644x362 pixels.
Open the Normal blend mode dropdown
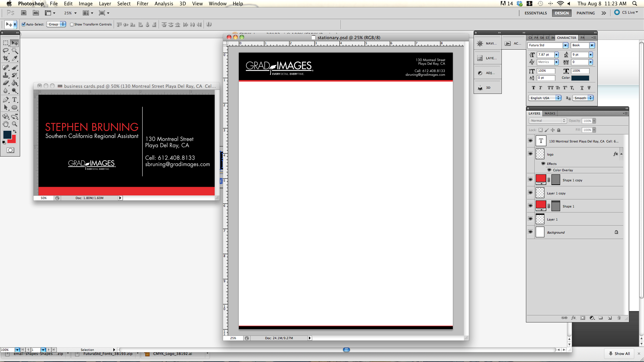point(547,121)
